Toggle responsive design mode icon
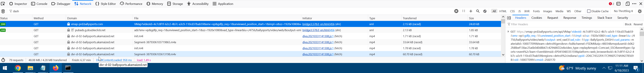Image resolution: width=644 pixels, height=73 pixels. (627, 4)
